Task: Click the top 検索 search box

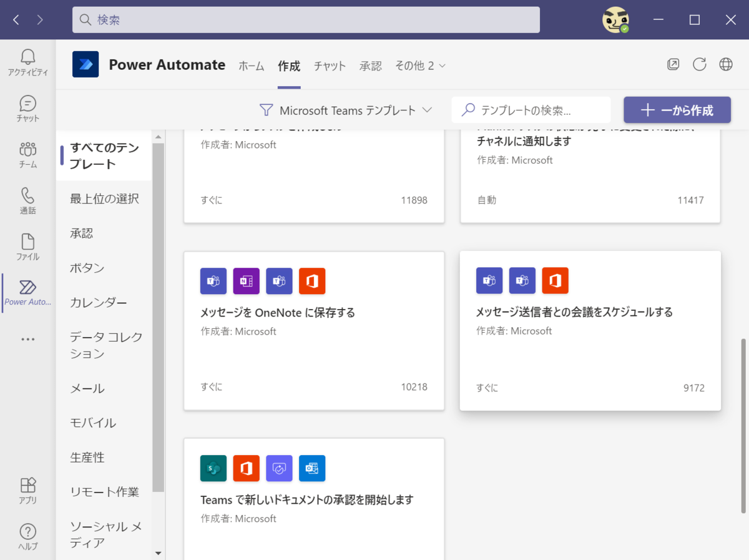Action: (306, 20)
